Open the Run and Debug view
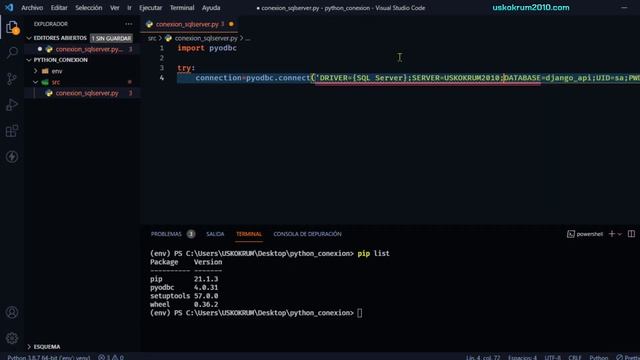 click(12, 104)
